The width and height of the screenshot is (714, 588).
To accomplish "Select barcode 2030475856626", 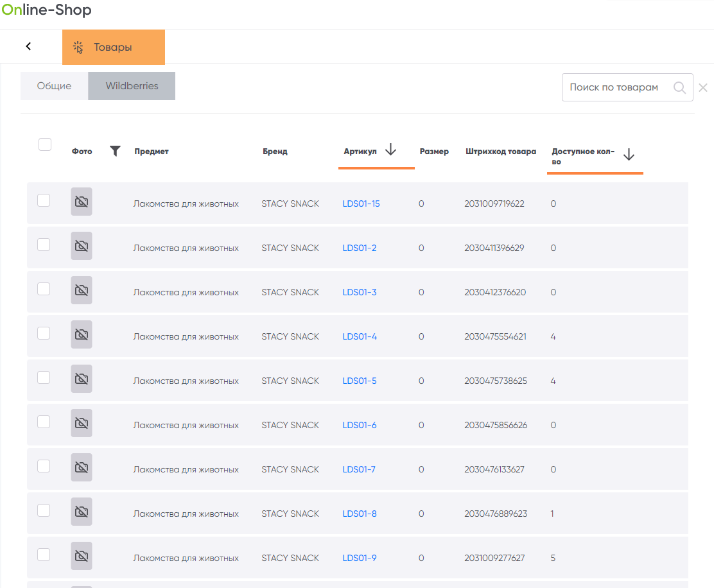I will (x=496, y=425).
